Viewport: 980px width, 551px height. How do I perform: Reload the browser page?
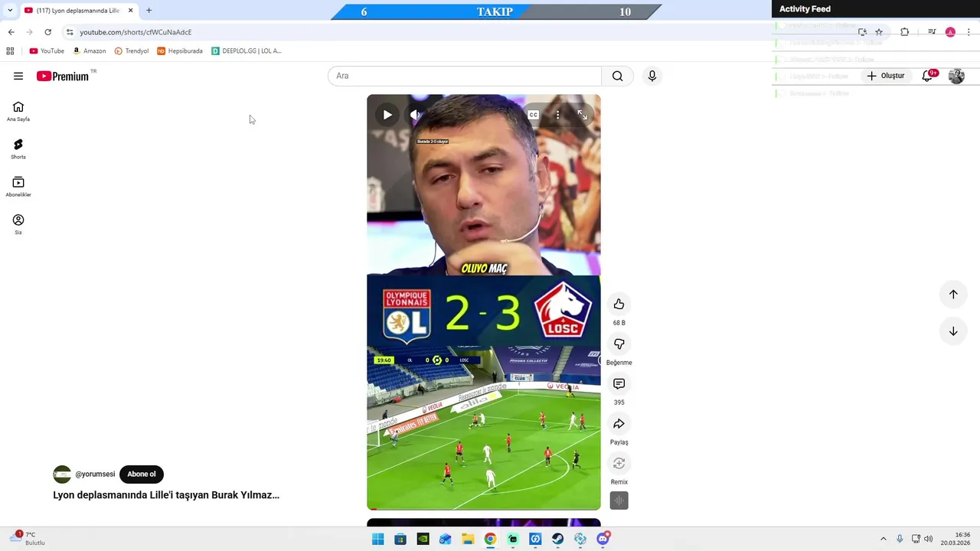pyautogui.click(x=47, y=32)
